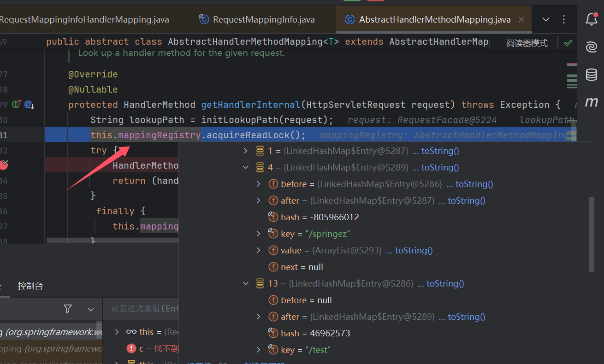Switch to RequestMappingInfoHandlerMapping.java tab
This screenshot has width=604, height=364.
[x=84, y=19]
